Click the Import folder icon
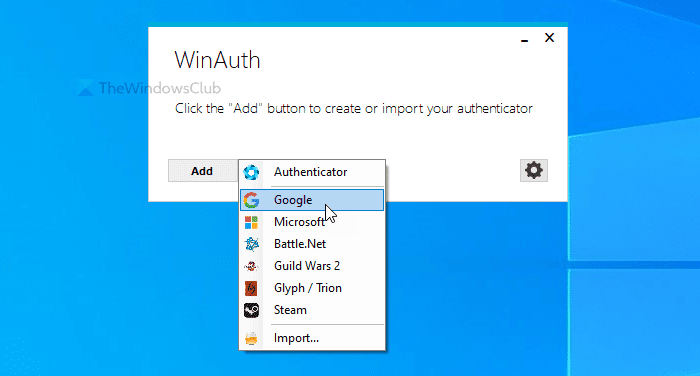 click(x=251, y=338)
